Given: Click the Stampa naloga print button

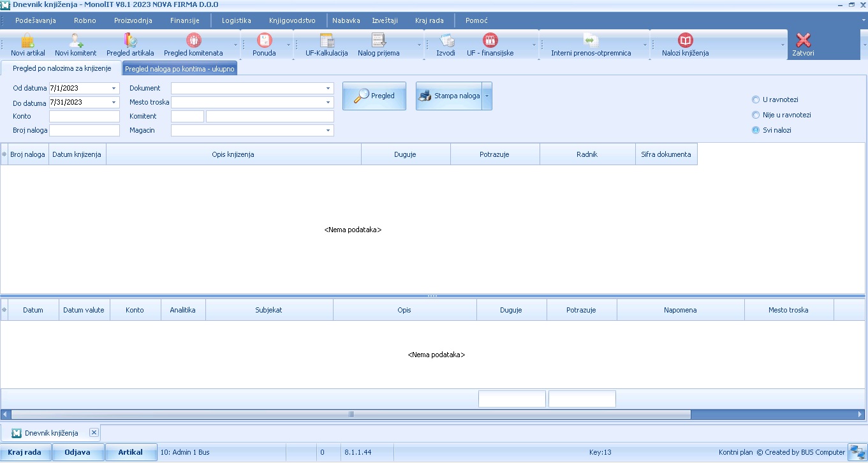Looking at the screenshot, I should (x=450, y=96).
